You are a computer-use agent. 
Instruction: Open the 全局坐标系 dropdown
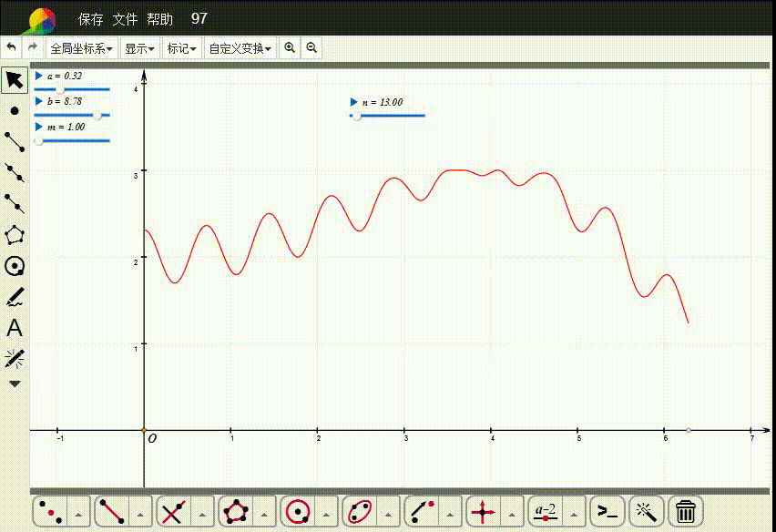point(82,48)
